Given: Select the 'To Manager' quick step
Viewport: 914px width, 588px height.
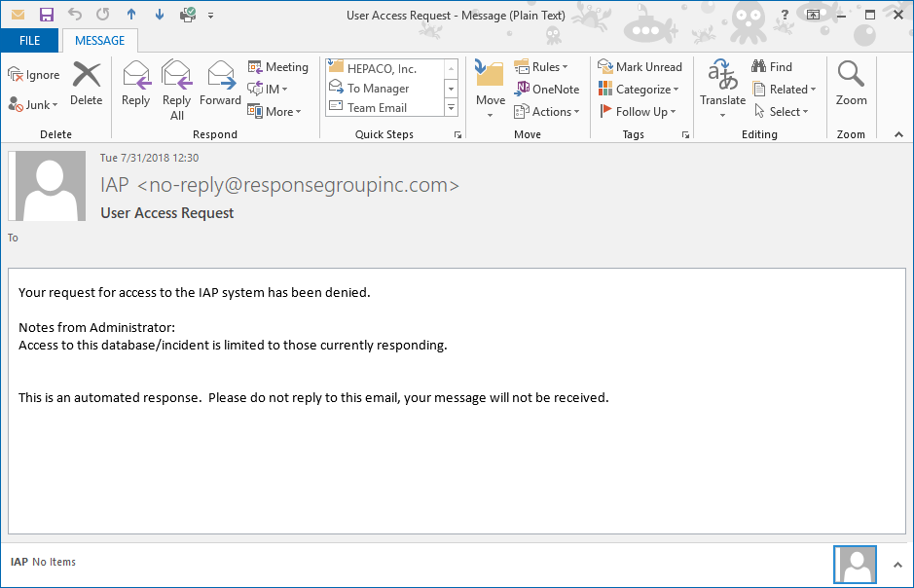Looking at the screenshot, I should click(378, 89).
